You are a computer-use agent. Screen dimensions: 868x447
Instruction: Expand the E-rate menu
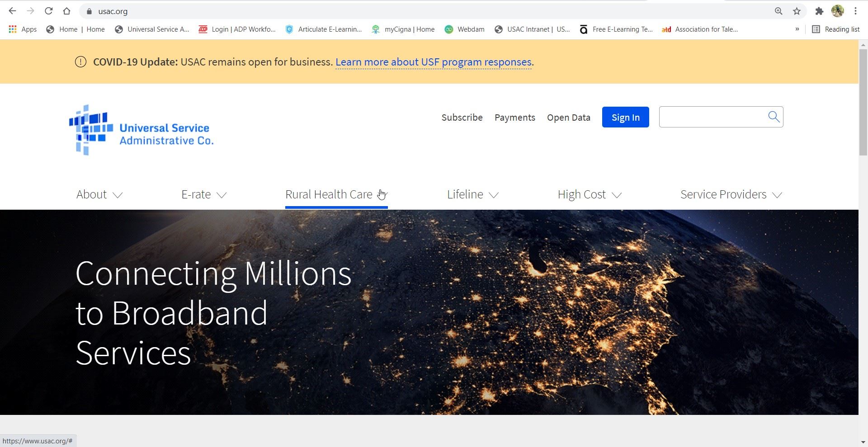[204, 194]
